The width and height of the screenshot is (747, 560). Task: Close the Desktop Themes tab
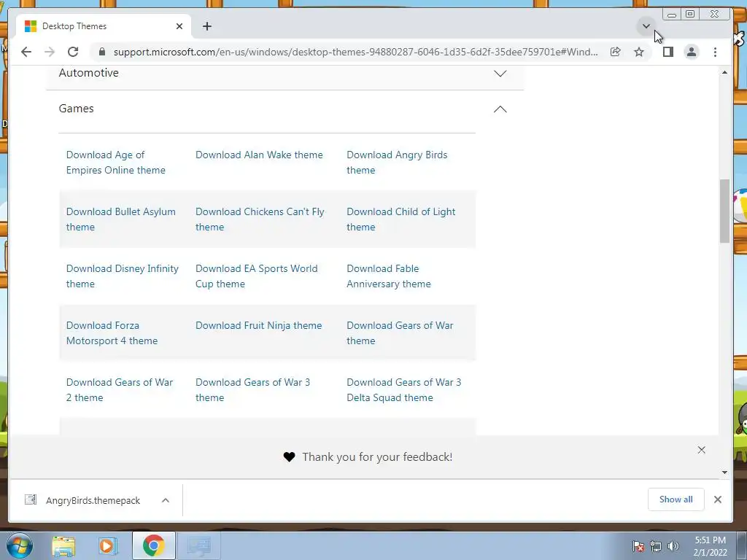(179, 26)
